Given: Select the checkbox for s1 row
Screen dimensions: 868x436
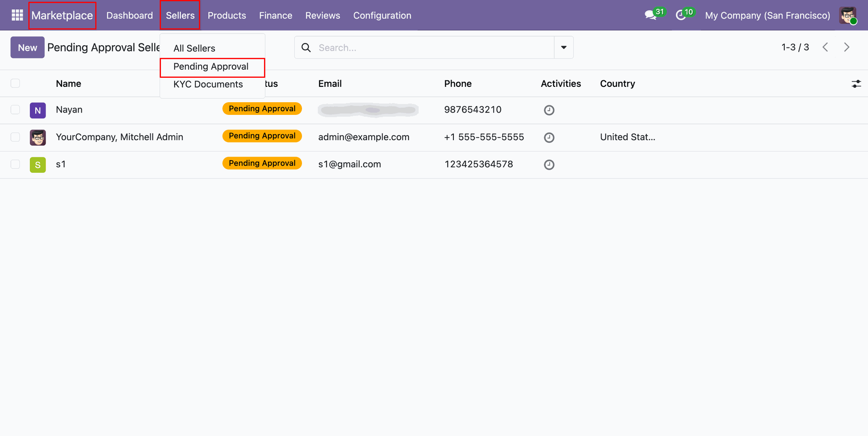Looking at the screenshot, I should [15, 164].
